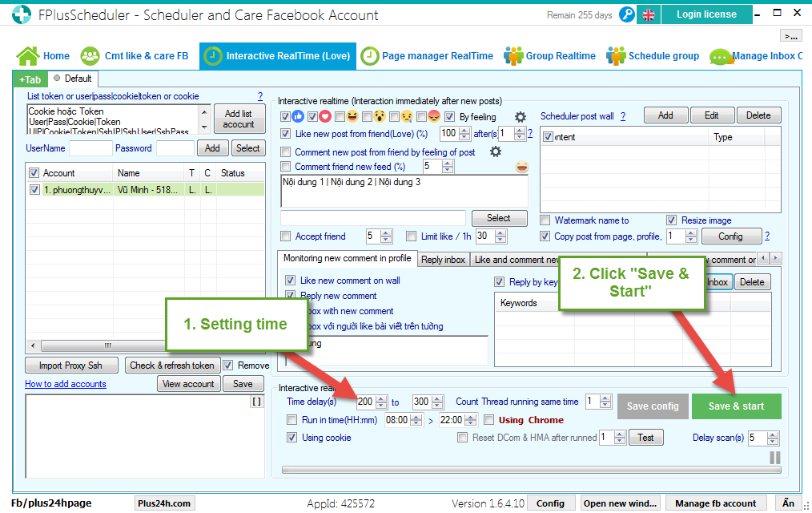The height and width of the screenshot is (513, 812).
Task: Open By feeling settings gear
Action: pos(520,116)
